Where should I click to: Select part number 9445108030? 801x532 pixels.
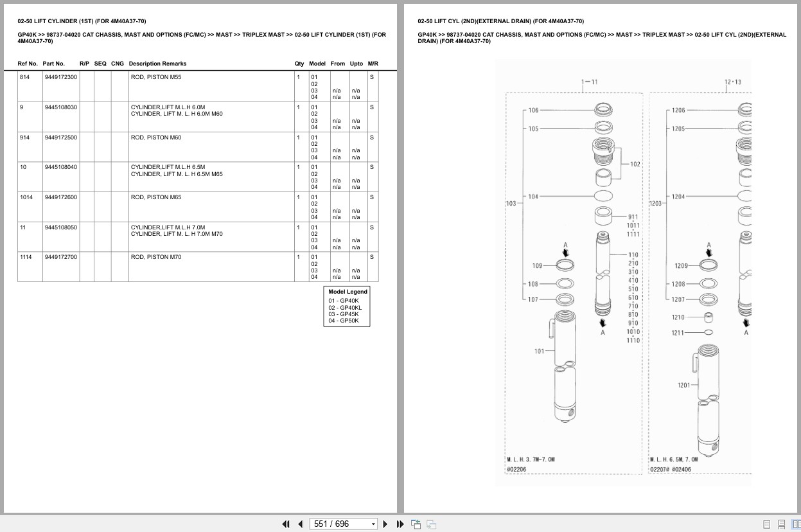(61, 107)
